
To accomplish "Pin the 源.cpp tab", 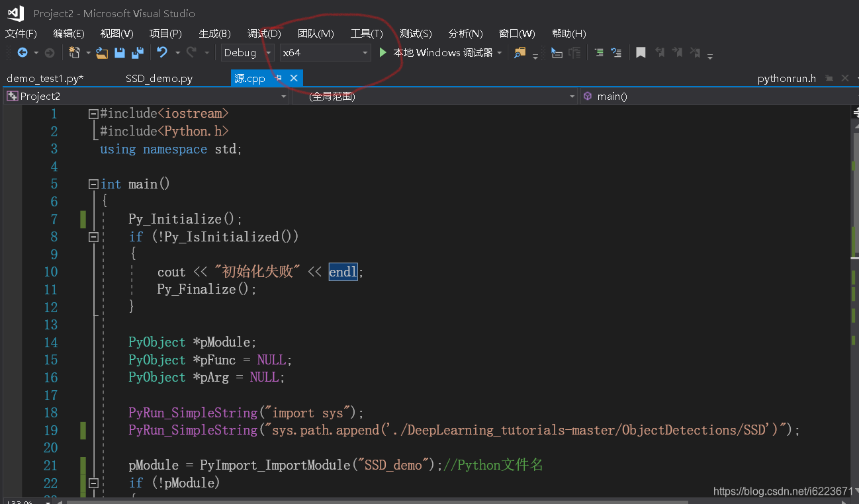I will (279, 78).
